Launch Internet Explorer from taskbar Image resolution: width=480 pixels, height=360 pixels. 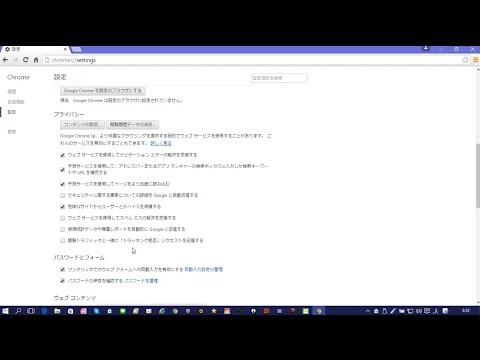(162, 311)
